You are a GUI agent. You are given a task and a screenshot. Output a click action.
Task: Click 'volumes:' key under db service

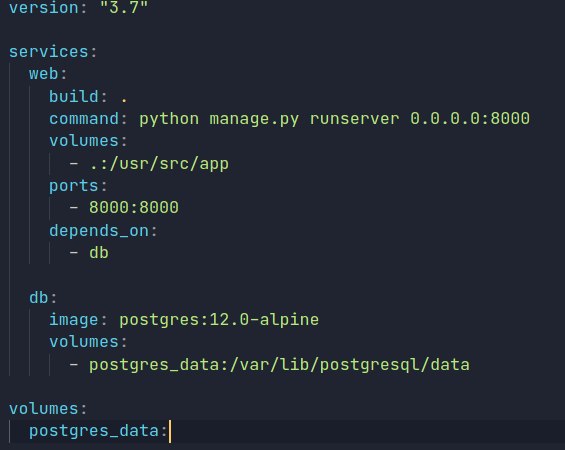point(88,342)
